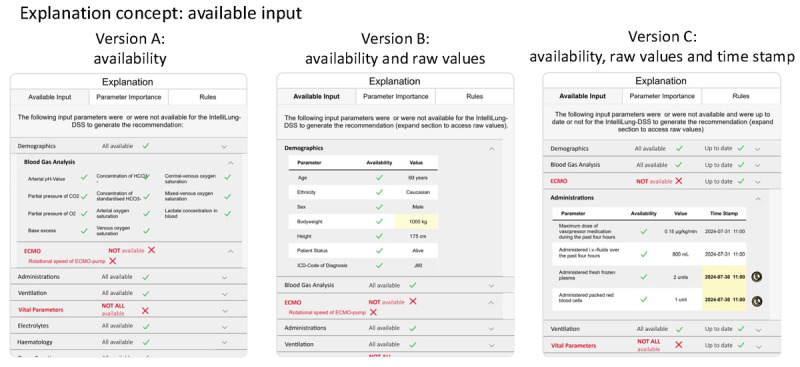800x367 pixels.
Task: Expand the Ventilation row in Version B
Action: pos(491,345)
